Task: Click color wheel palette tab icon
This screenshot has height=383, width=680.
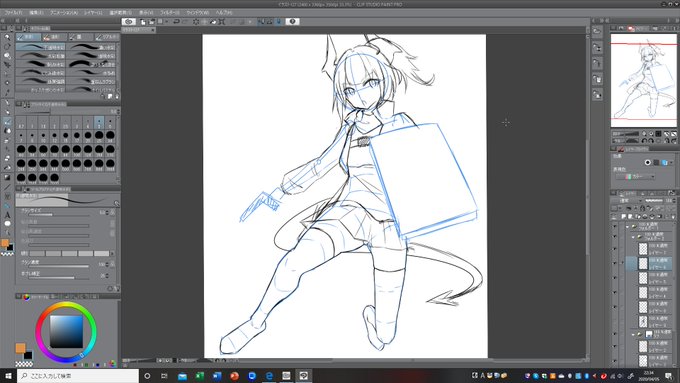Action: click(x=26, y=297)
